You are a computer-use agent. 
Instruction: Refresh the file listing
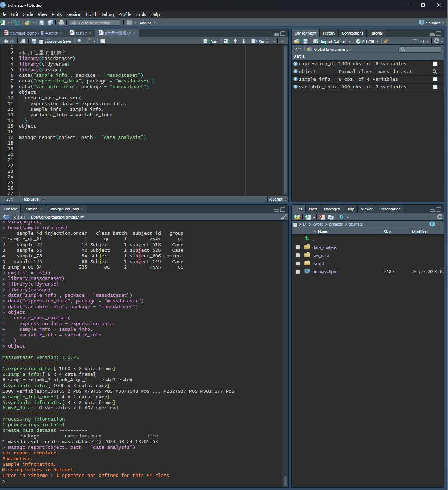(439, 217)
